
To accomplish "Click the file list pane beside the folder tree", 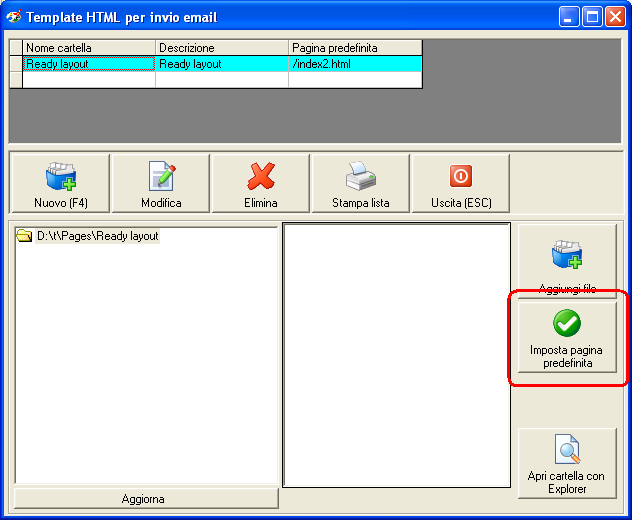I will tap(397, 355).
